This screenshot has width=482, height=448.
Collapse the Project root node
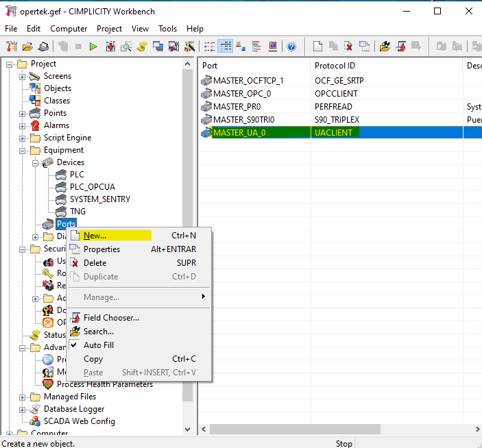9,64
